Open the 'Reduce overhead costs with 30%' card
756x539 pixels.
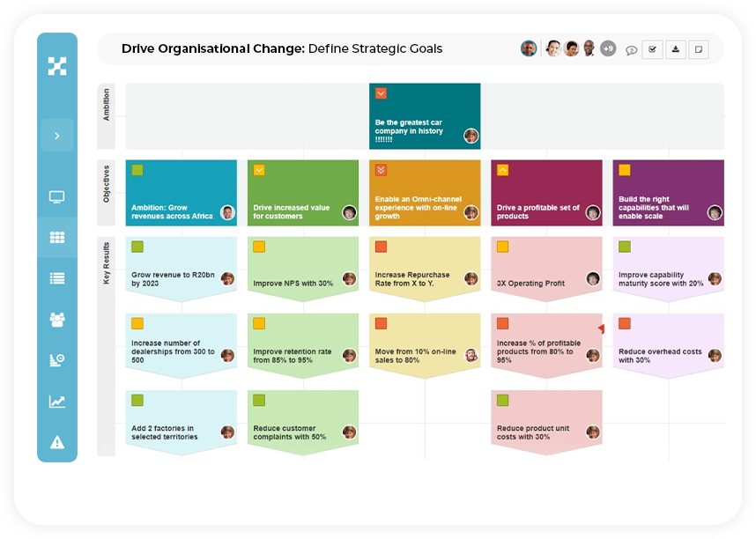(668, 346)
